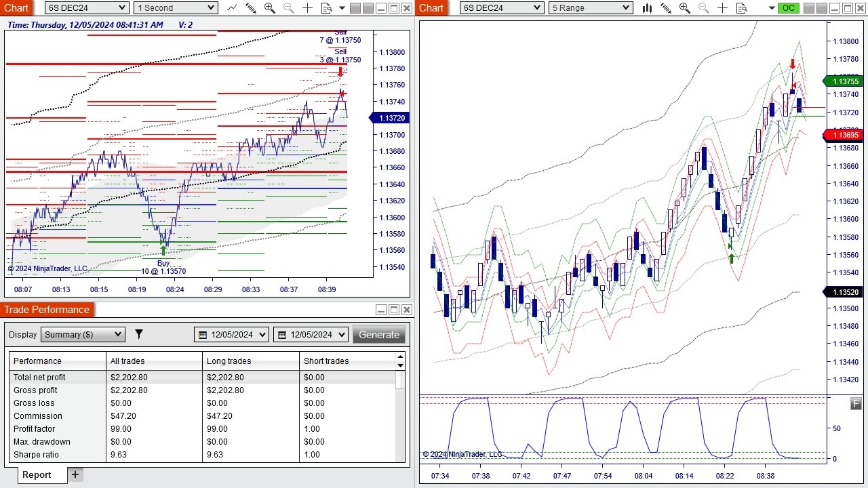Image resolution: width=868 pixels, height=488 pixels.
Task: Click the right Chart title tab
Action: coord(431,7)
